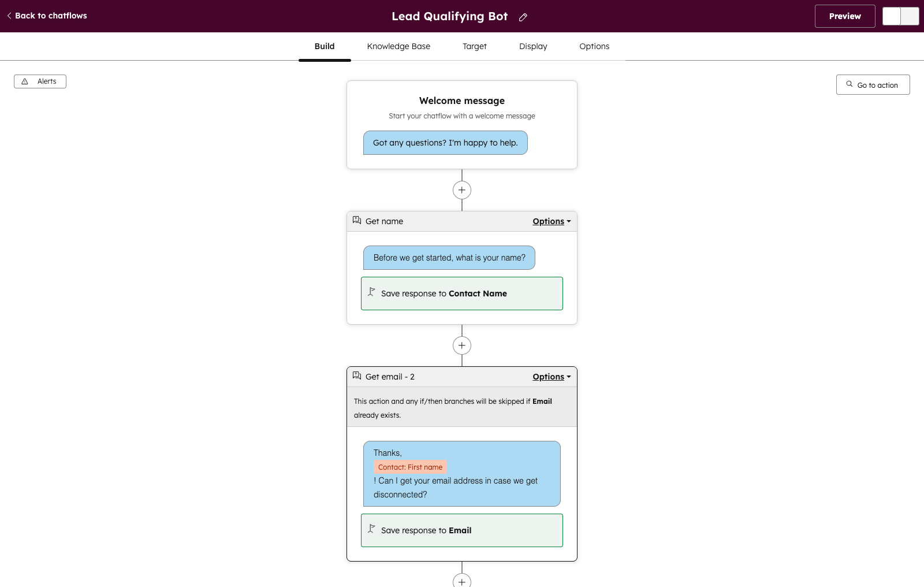Add an action below the Get email step
This screenshot has height=587, width=924.
tap(462, 580)
